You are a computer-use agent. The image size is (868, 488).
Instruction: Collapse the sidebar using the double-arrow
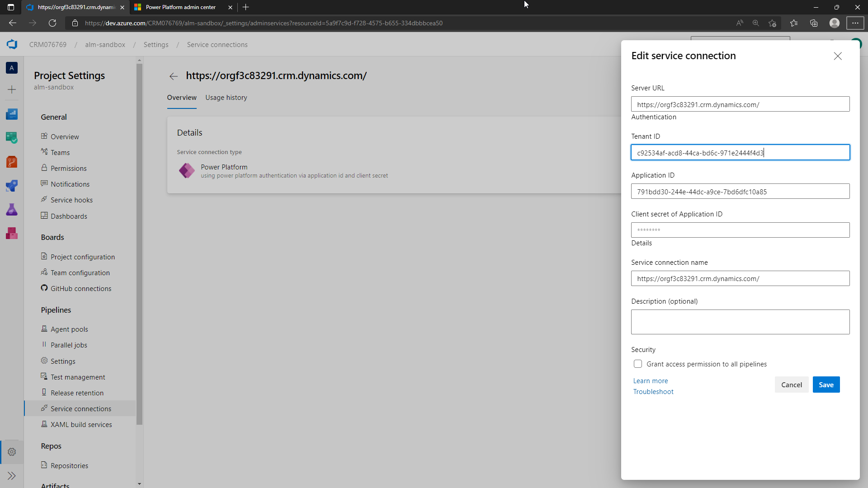point(12,476)
